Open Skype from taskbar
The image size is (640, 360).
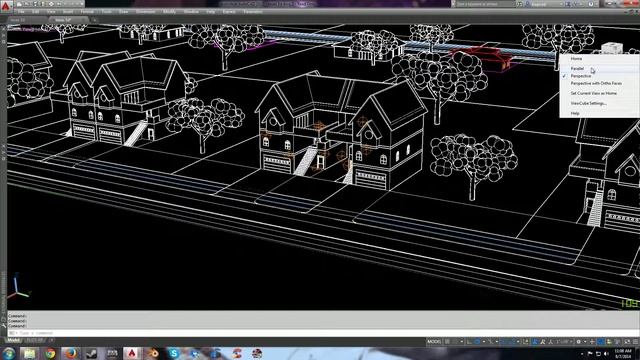[174, 353]
